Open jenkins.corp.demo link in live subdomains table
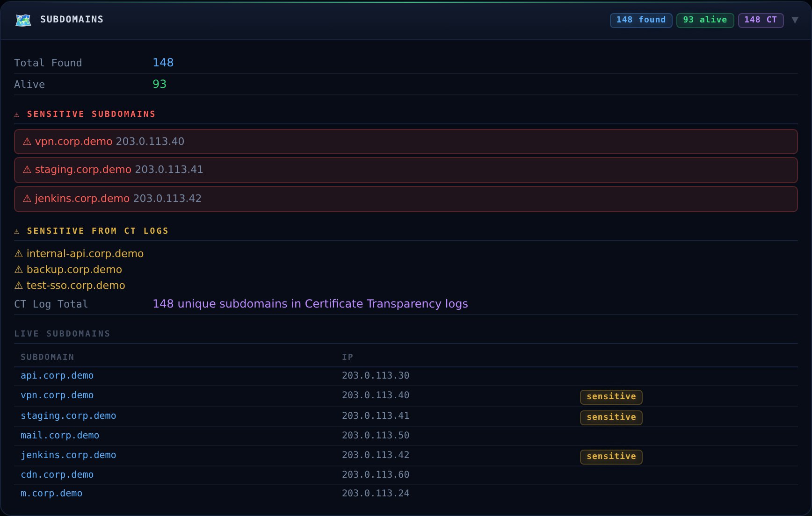This screenshot has width=812, height=516. point(68,455)
